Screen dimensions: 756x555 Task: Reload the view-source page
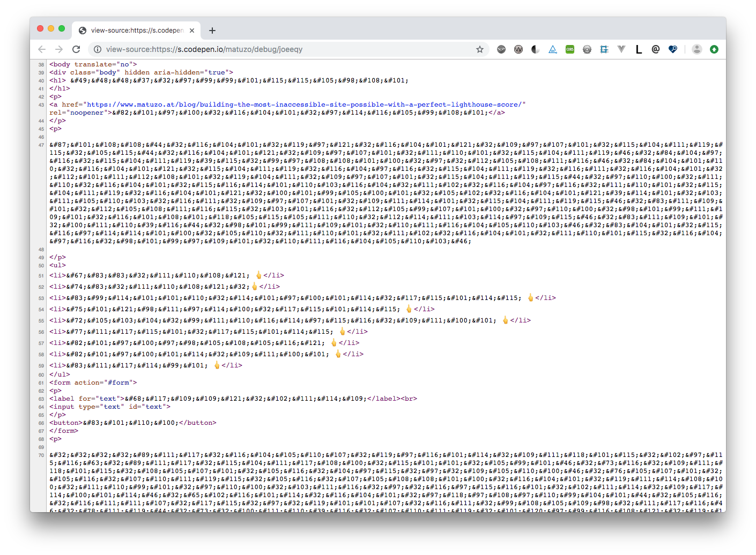coord(76,49)
